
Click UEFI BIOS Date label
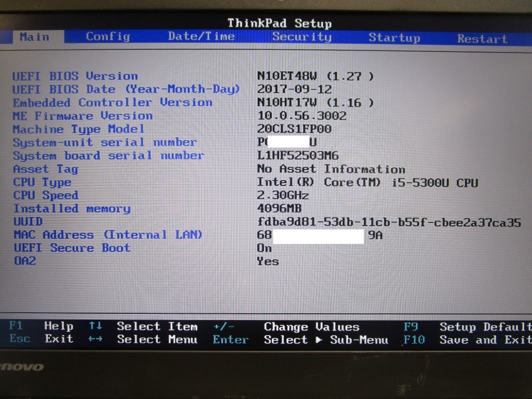[126, 89]
